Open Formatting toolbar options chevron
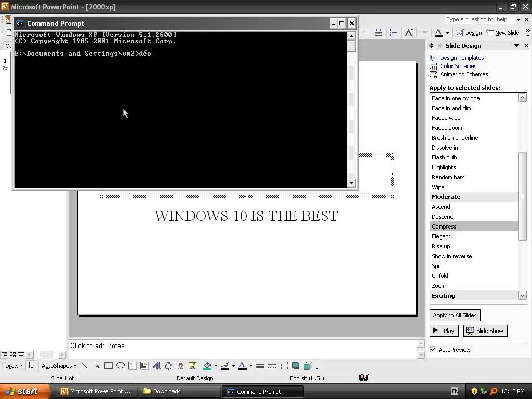Image resolution: width=532 pixels, height=399 pixels. (528, 33)
